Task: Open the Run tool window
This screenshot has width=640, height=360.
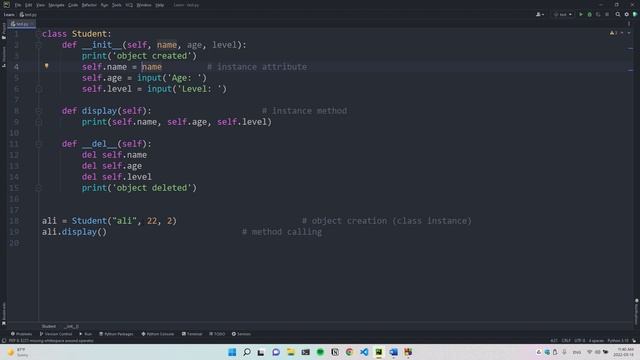Action: click(x=86, y=334)
